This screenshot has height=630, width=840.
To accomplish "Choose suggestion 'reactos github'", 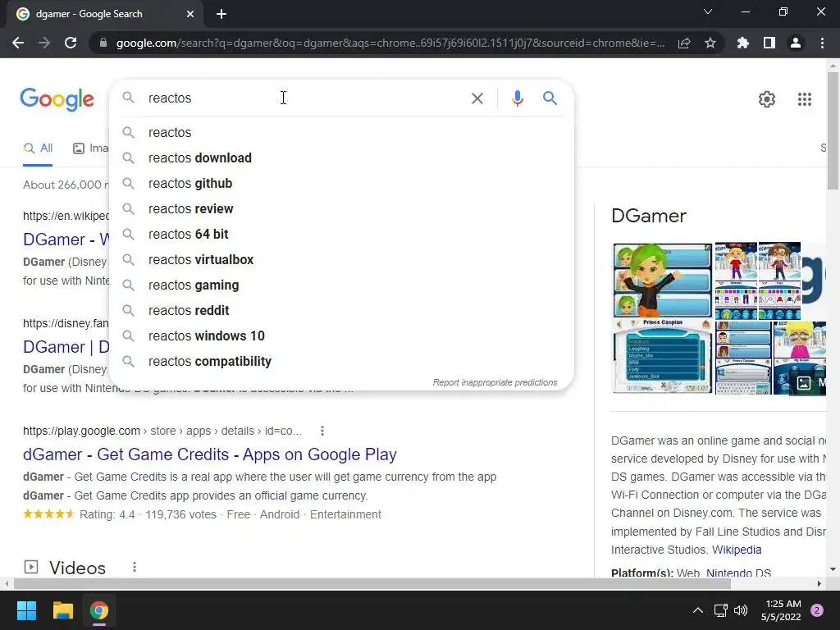I will click(x=342, y=183).
